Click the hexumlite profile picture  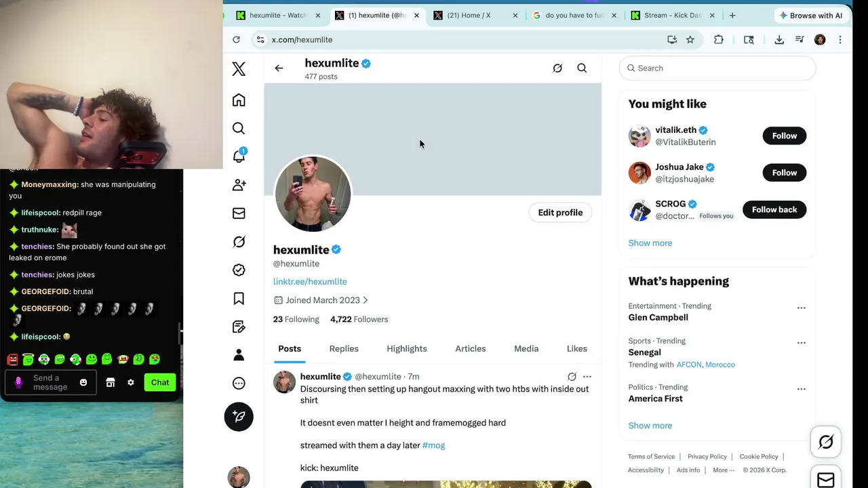tap(313, 194)
